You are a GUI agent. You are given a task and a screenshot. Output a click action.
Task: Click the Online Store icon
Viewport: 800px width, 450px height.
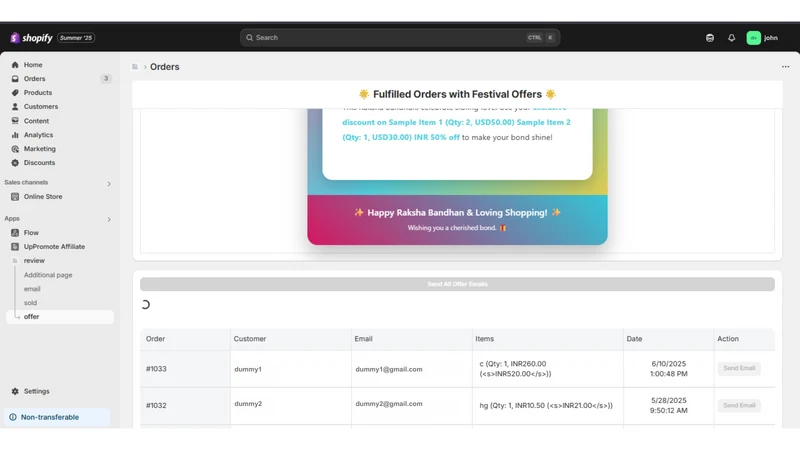point(15,196)
